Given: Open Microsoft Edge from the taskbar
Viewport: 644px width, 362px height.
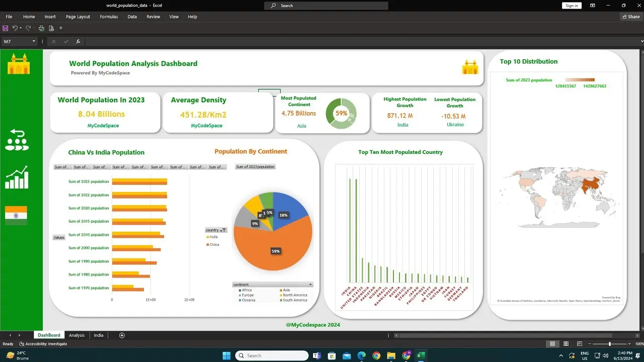Looking at the screenshot, I should [x=361, y=355].
